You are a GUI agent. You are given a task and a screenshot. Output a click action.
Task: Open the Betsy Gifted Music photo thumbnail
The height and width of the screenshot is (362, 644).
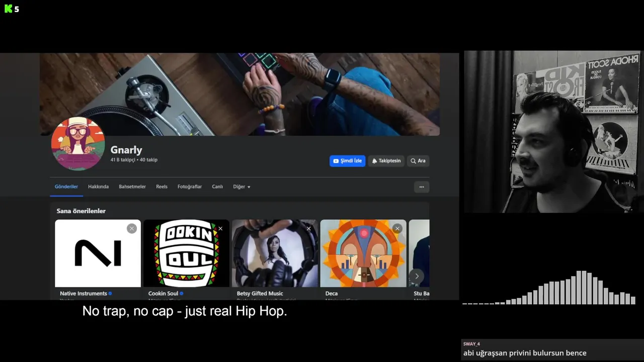pyautogui.click(x=275, y=253)
